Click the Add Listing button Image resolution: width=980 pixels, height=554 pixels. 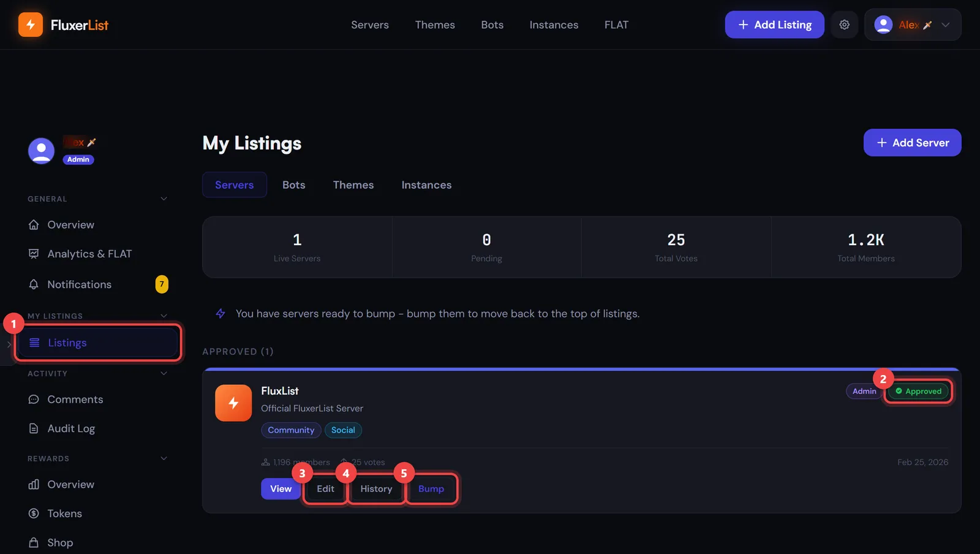click(775, 25)
